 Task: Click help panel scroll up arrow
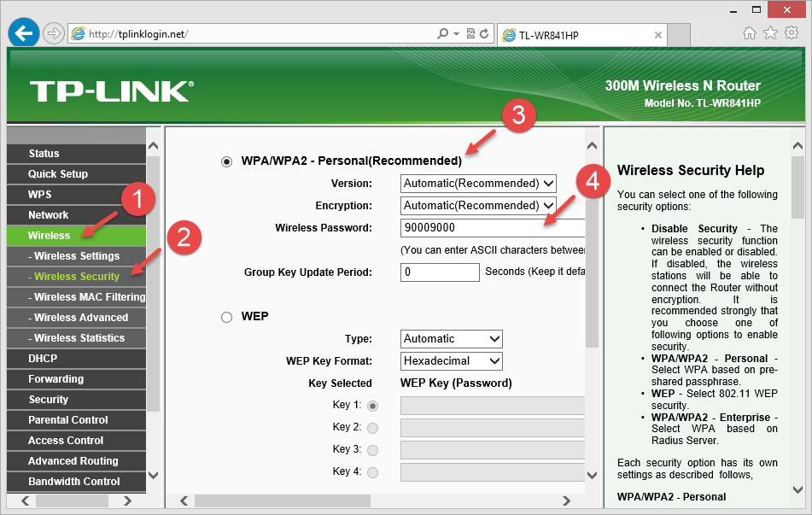click(x=798, y=146)
